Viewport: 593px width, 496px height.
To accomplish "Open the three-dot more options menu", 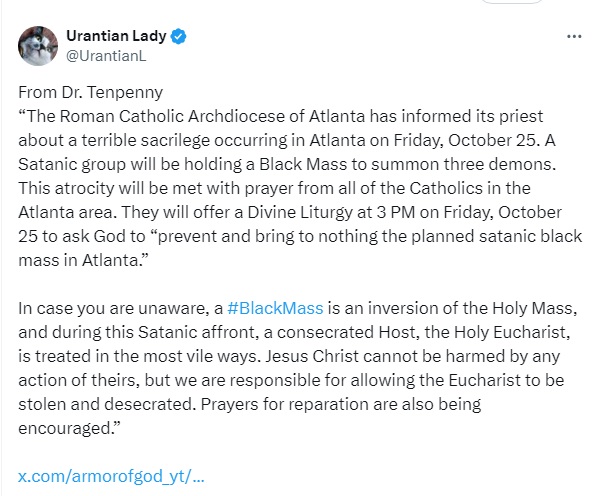I will tap(574, 37).
